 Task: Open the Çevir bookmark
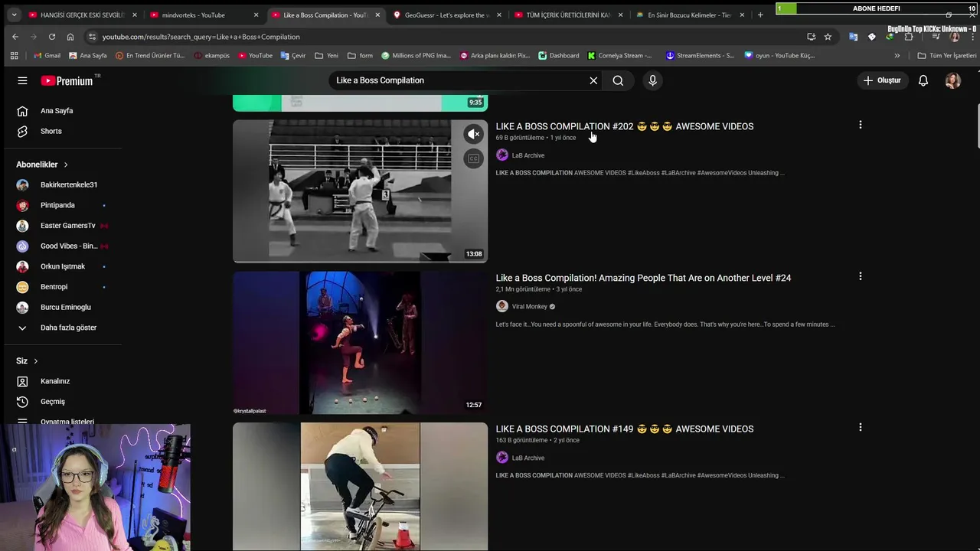[293, 55]
